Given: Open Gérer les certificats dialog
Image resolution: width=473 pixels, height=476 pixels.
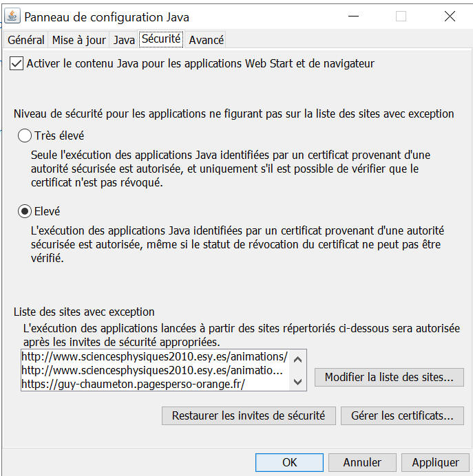Looking at the screenshot, I should 402,415.
